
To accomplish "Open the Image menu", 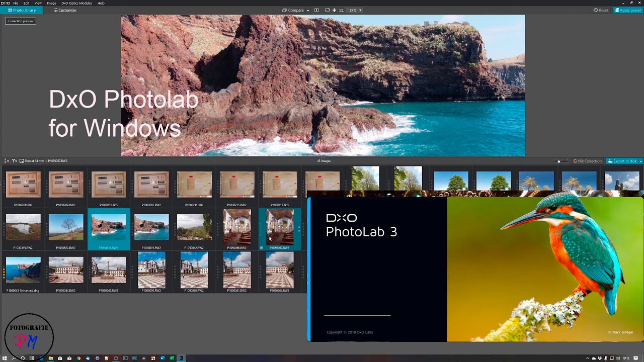I will 51,3.
